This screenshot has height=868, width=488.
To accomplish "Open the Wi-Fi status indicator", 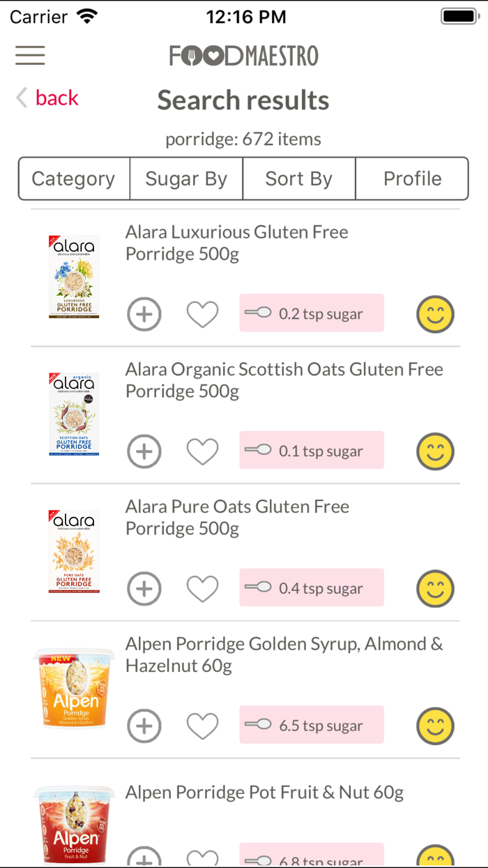I will (85, 15).
